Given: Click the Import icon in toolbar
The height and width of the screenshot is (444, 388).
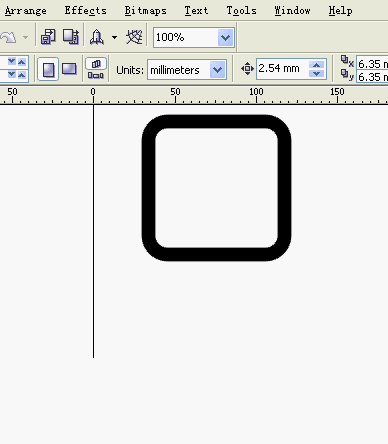Looking at the screenshot, I should (48, 37).
